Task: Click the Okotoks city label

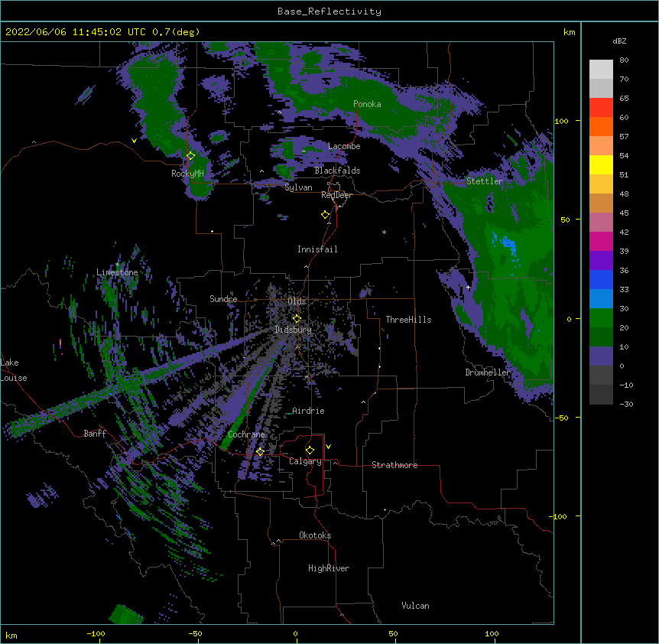Action: pyautogui.click(x=315, y=535)
